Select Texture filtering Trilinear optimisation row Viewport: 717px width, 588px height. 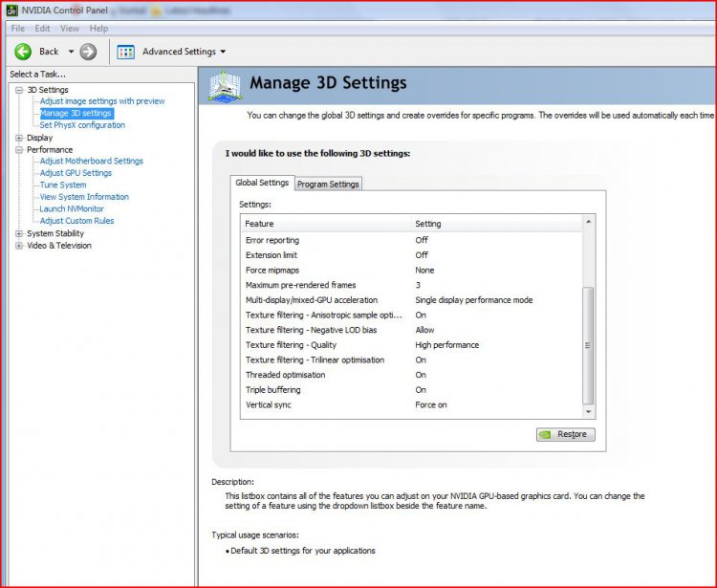coord(411,359)
